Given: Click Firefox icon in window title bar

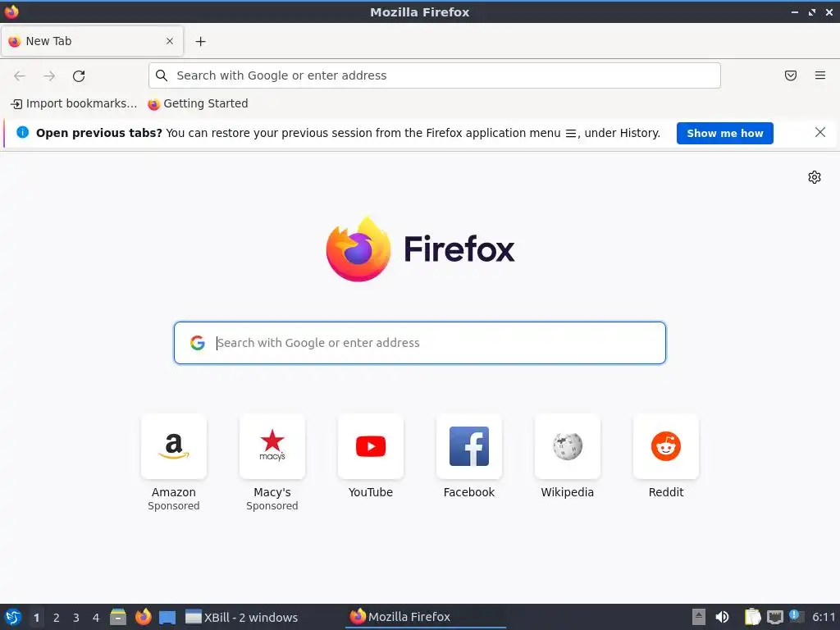Looking at the screenshot, I should [11, 11].
